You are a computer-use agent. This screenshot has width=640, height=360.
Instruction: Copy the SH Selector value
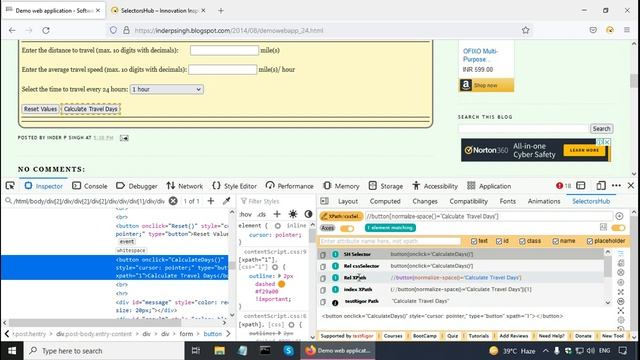323,254
